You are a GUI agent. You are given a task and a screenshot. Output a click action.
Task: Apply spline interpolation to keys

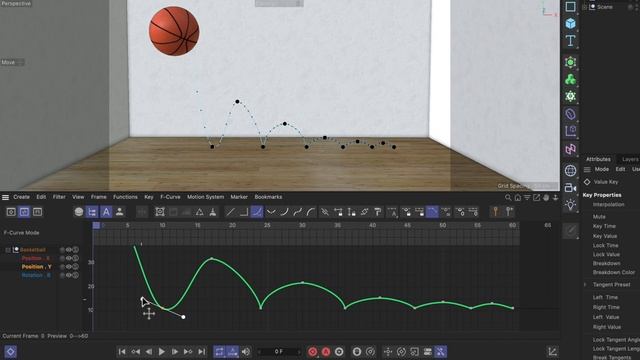coord(257,212)
